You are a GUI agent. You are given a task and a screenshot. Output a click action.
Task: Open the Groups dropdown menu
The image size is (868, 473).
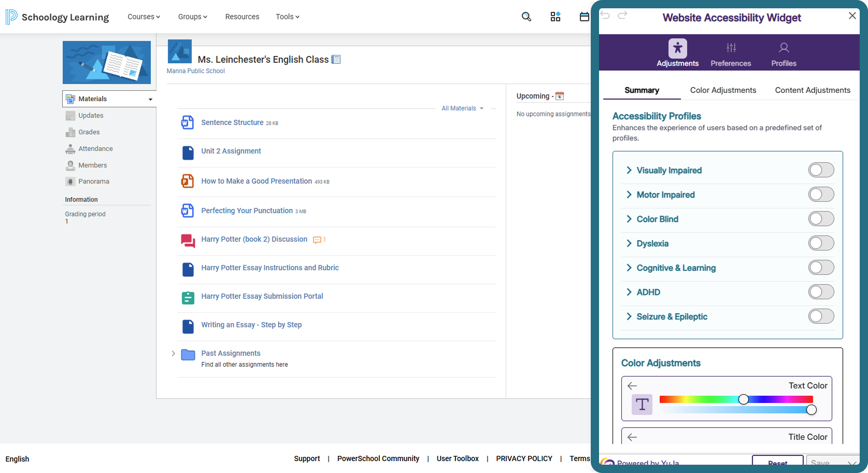click(193, 17)
